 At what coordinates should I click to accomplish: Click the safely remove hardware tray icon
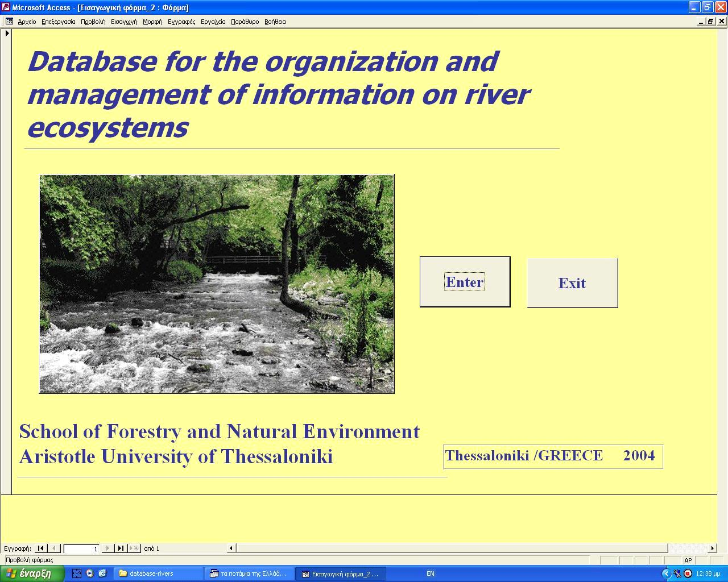pos(677,574)
